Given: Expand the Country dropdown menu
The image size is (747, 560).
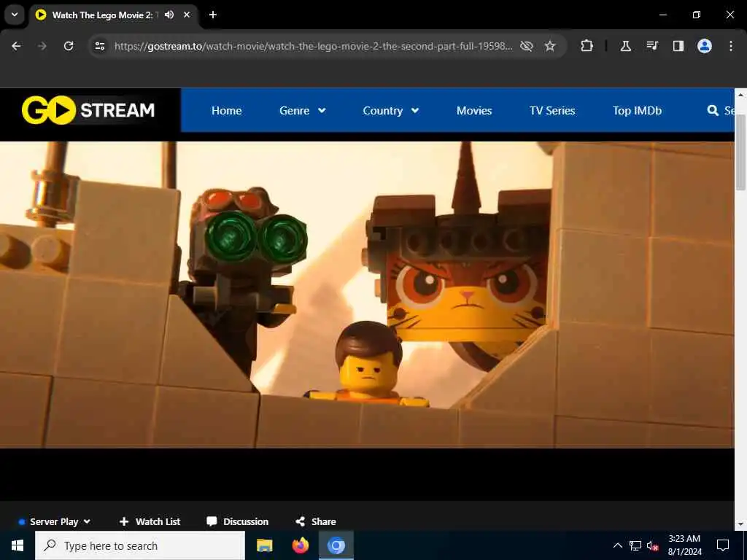Looking at the screenshot, I should point(391,111).
